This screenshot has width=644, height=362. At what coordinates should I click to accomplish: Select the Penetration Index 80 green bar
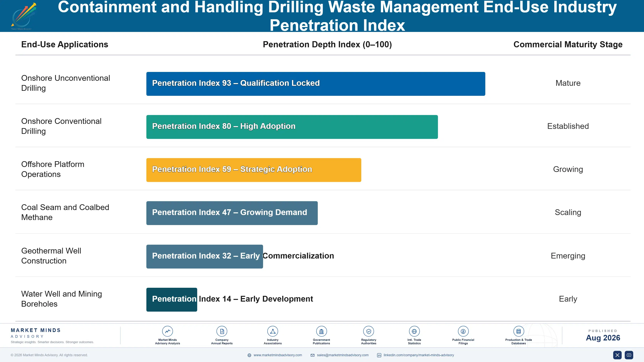(x=292, y=127)
